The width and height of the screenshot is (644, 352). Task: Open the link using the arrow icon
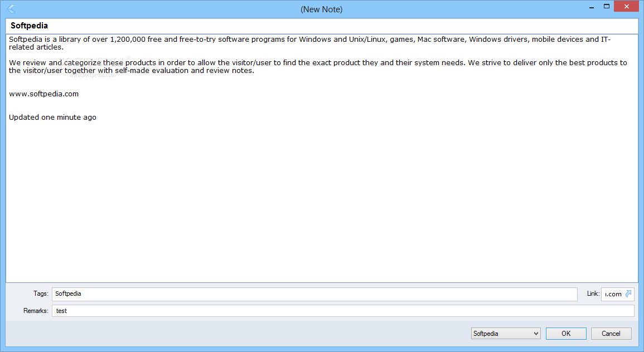tap(628, 294)
